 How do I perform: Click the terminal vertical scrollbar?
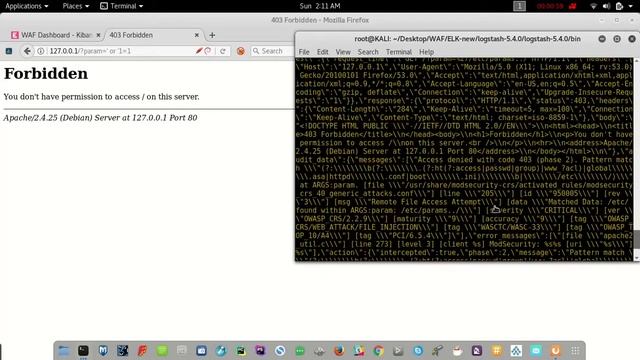[x=636, y=159]
